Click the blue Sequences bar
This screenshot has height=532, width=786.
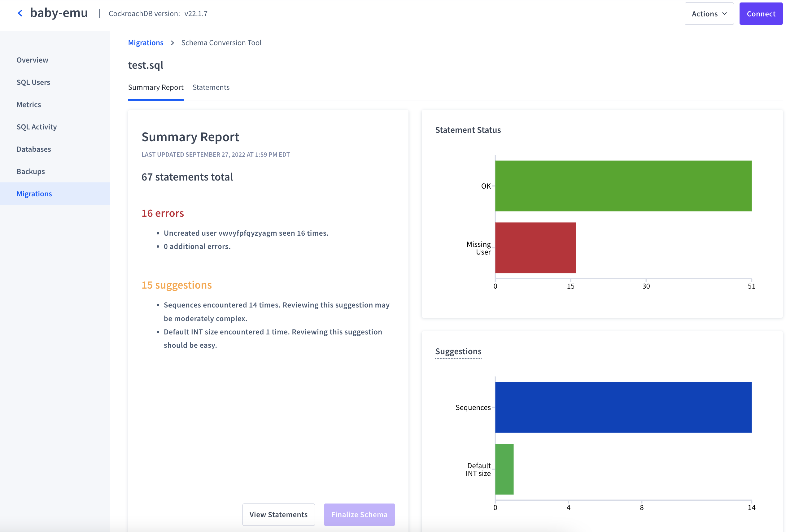point(623,407)
